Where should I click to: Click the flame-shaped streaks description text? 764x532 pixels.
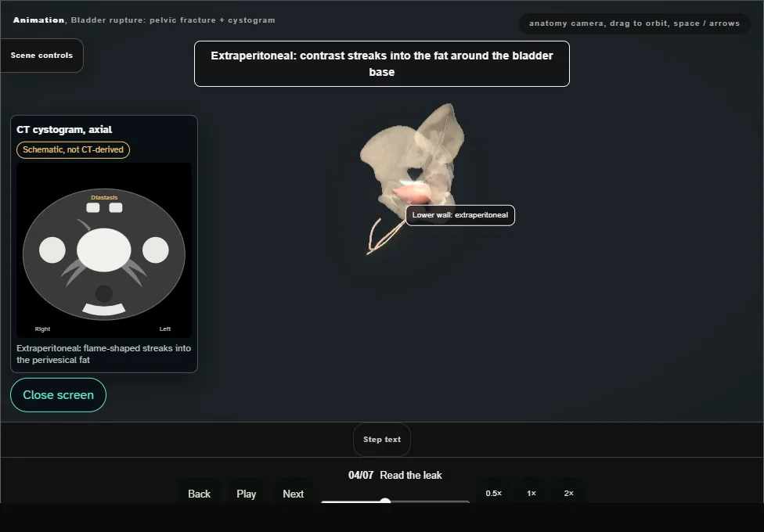coord(104,354)
